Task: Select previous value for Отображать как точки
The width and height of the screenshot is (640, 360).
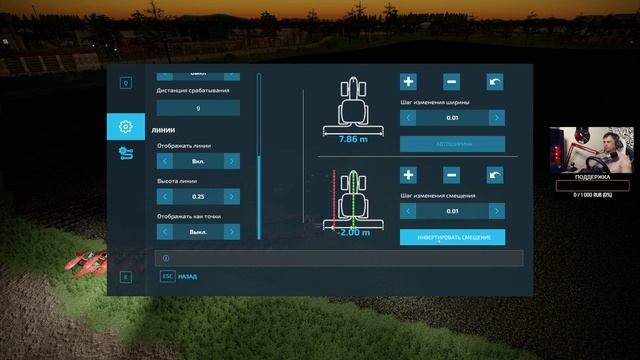Action: coord(164,232)
